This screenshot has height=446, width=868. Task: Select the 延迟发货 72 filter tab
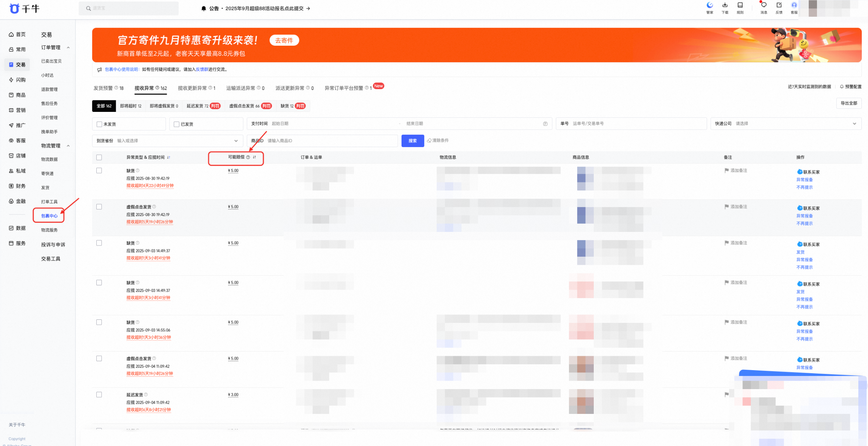point(203,106)
